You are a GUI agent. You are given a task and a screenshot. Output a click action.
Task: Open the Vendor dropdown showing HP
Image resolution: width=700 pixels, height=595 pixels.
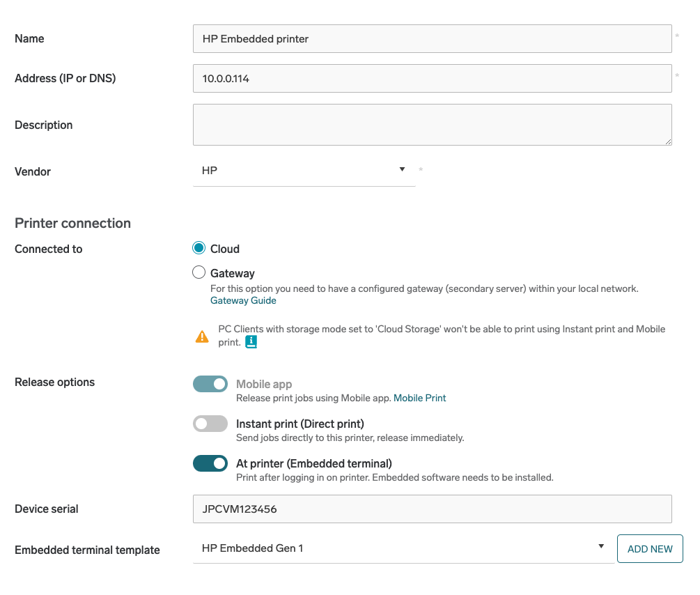click(304, 171)
